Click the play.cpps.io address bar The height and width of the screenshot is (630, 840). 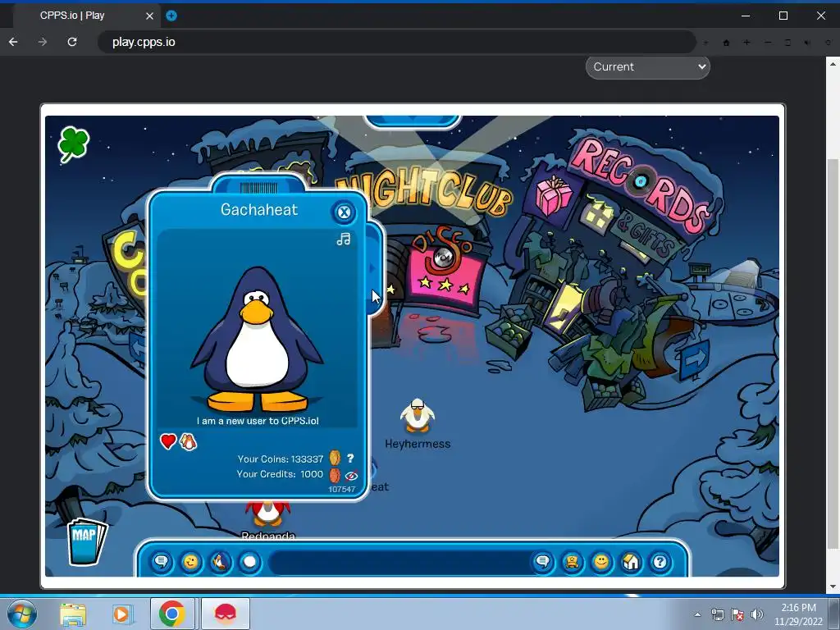396,42
